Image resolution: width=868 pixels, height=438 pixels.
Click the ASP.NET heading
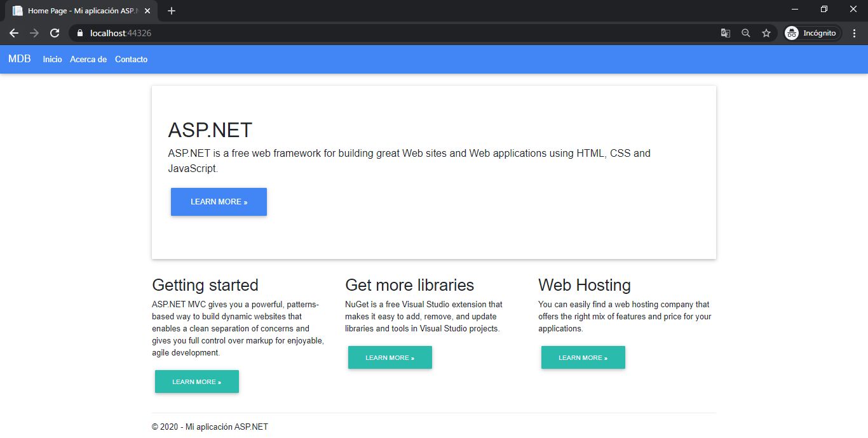click(x=210, y=130)
